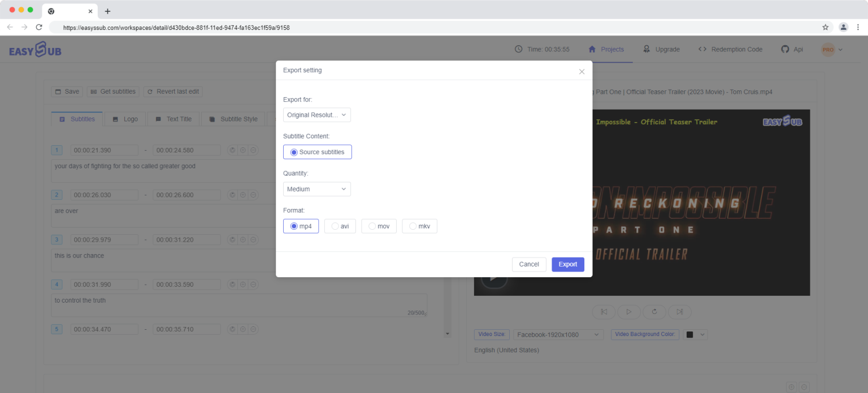
Task: Click the blue Export button
Action: click(567, 264)
